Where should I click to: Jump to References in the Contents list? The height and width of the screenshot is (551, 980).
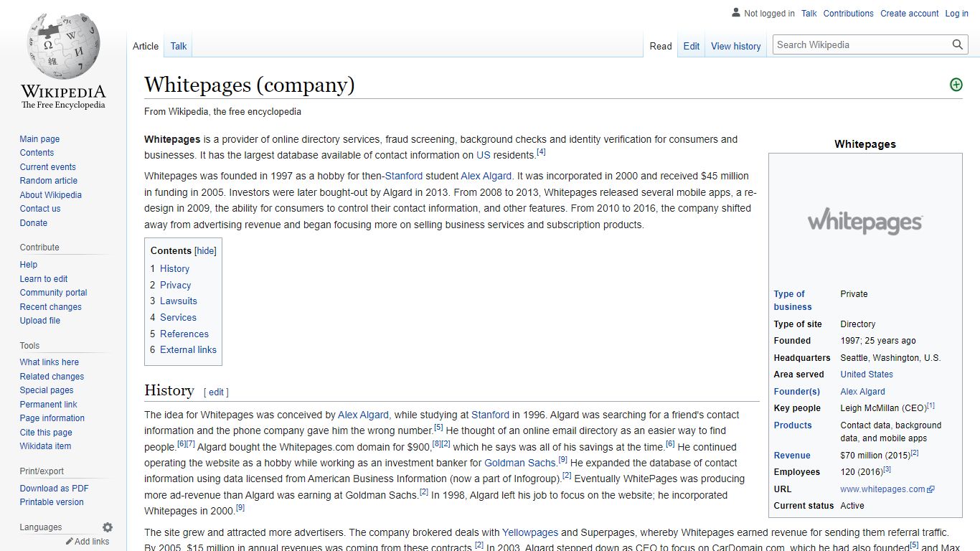pos(184,334)
